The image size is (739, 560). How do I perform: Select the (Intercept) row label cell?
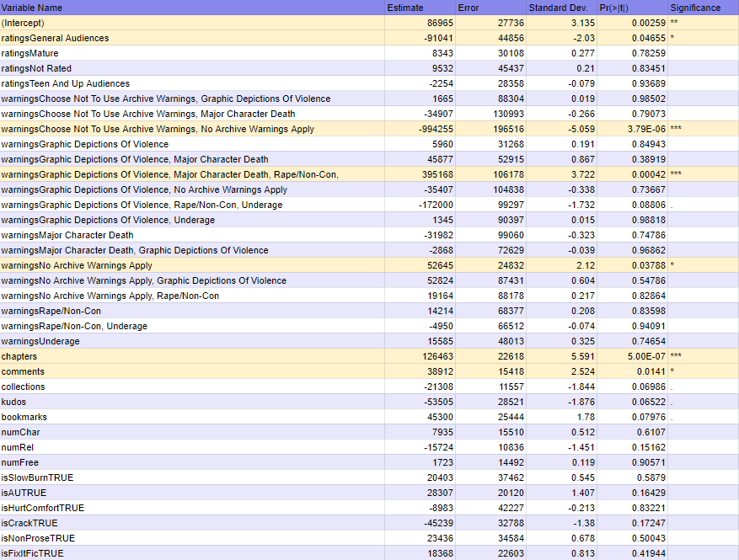[192, 23]
